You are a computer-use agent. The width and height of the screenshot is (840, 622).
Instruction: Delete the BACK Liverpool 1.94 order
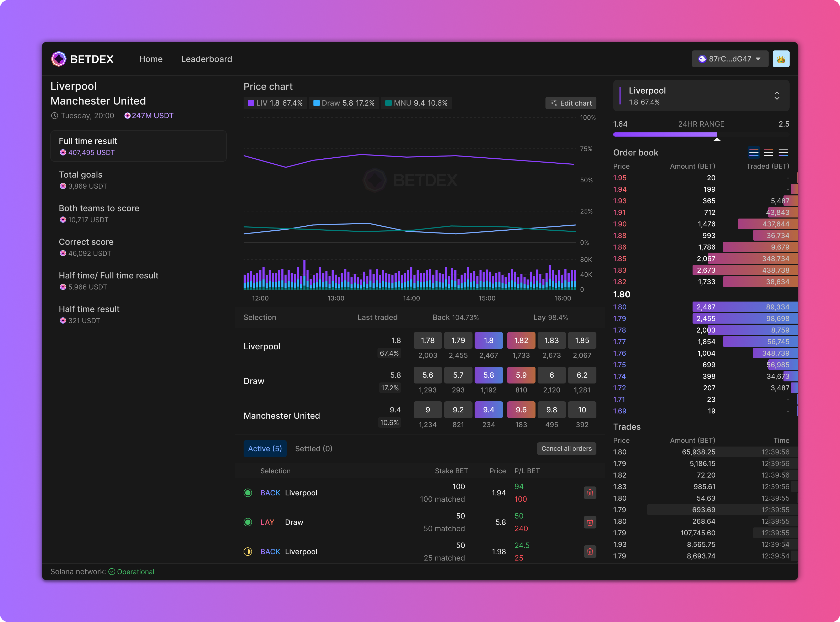pyautogui.click(x=590, y=493)
